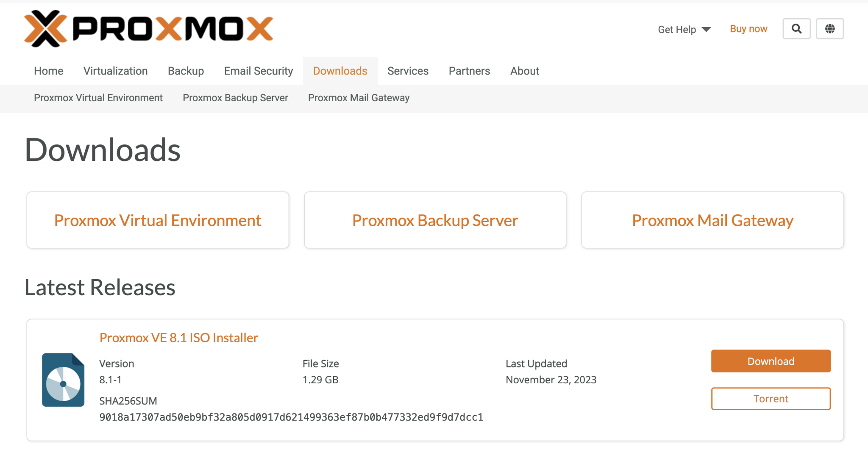Open the Proxmox VE 8.1 ISO Installer link
The width and height of the screenshot is (868, 449).
point(178,338)
